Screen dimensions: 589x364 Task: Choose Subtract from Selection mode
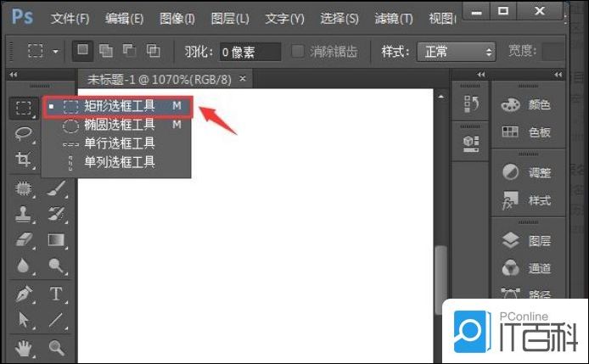(129, 50)
